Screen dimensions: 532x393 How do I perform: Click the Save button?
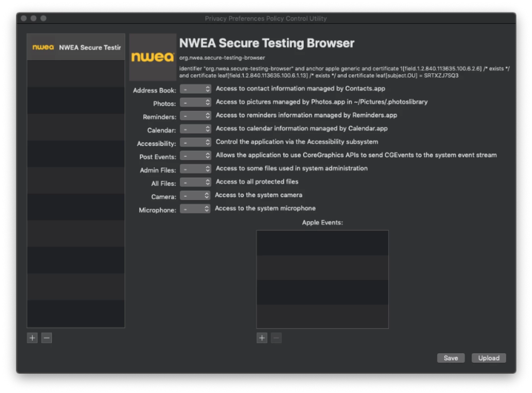click(x=451, y=358)
